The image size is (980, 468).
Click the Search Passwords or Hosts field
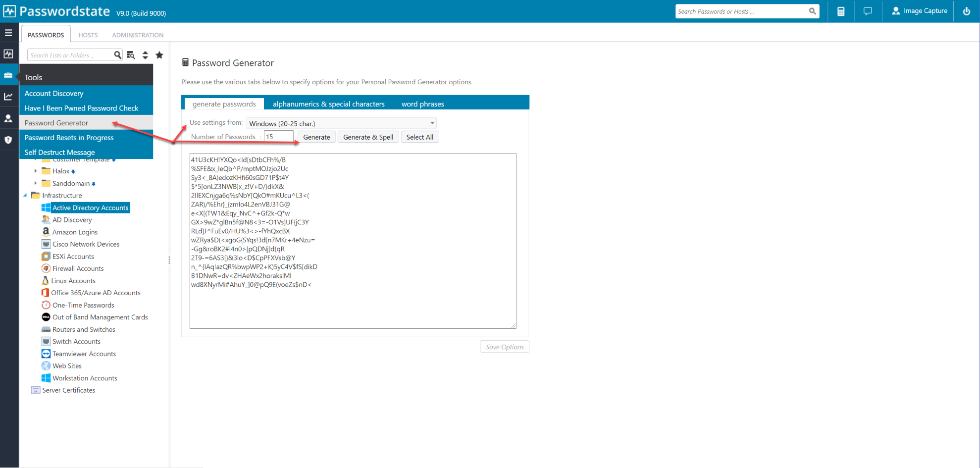pos(742,11)
